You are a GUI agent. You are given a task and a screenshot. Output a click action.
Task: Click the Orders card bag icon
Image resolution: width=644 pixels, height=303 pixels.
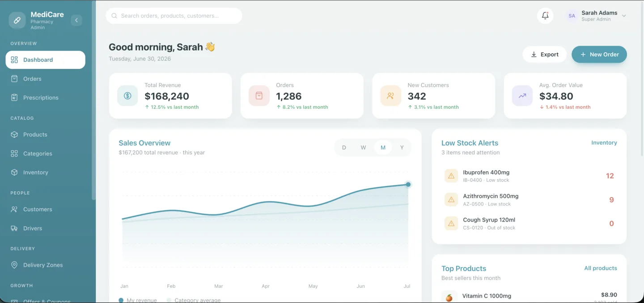point(259,96)
